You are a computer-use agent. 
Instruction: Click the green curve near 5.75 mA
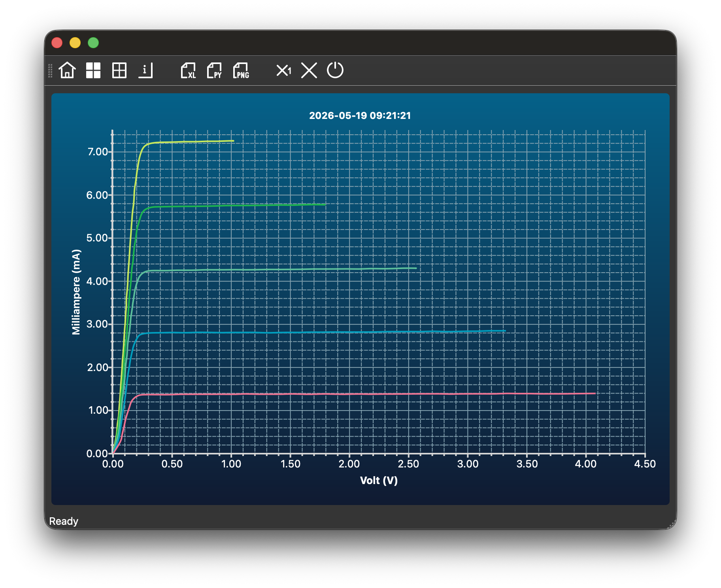click(237, 205)
